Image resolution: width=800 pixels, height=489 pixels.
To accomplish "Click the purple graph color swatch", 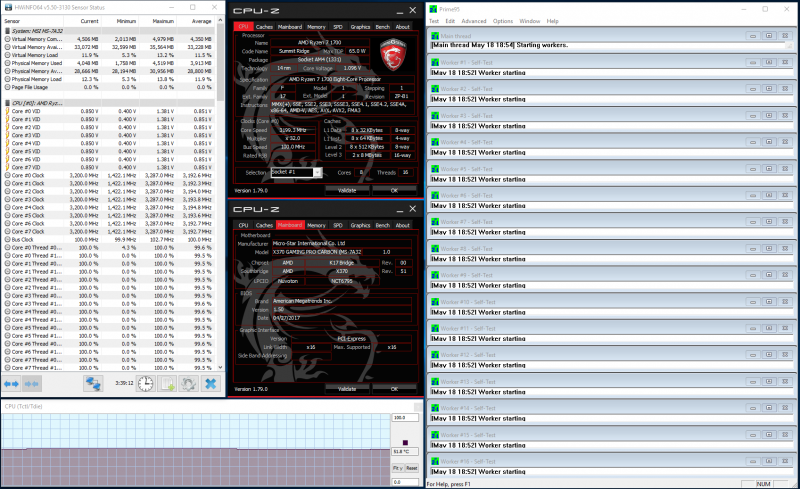I will click(x=405, y=443).
